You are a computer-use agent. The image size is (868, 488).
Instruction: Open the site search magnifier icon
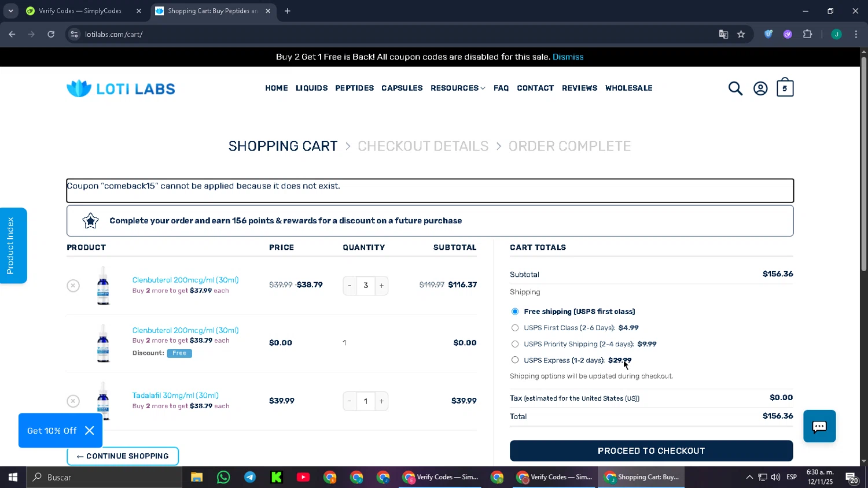pyautogui.click(x=735, y=88)
